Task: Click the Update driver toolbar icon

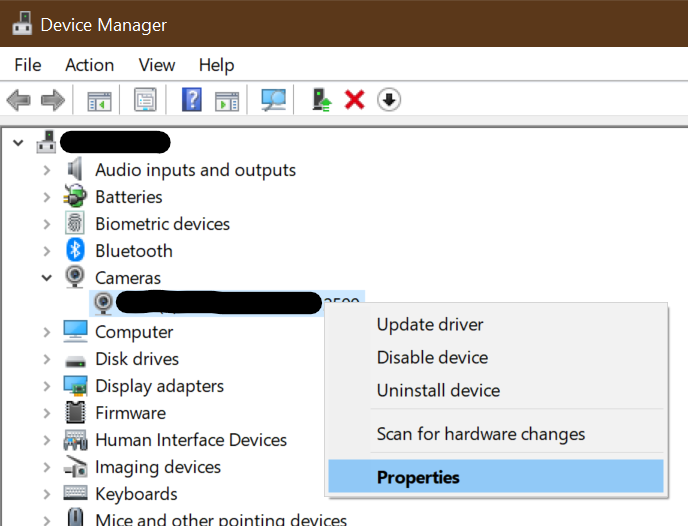Action: (x=321, y=100)
